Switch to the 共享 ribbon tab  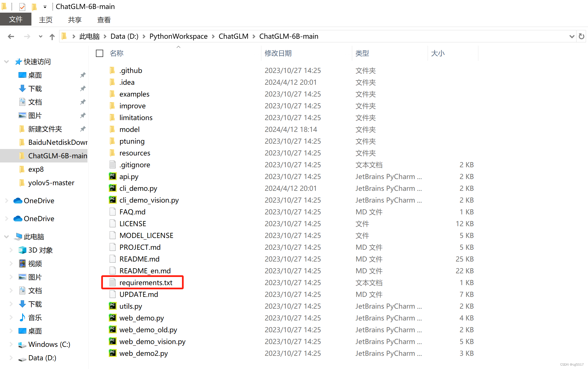pos(75,20)
